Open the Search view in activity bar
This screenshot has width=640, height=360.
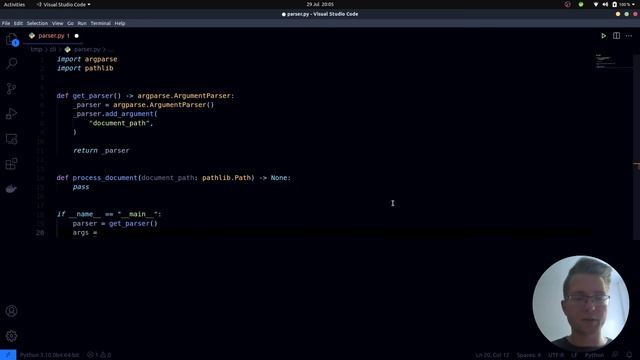click(x=11, y=63)
